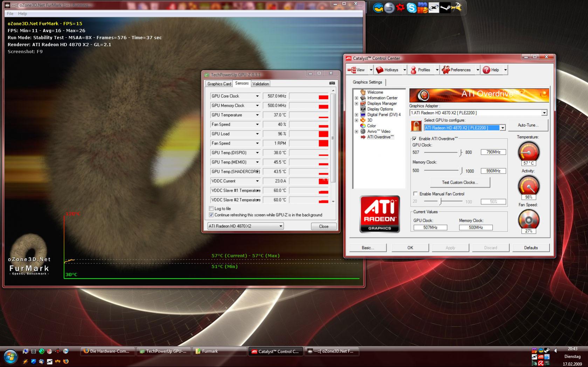Open the GPU Core Clock sensor dropdown
Viewport: 588px width, 367px height.
point(257,96)
